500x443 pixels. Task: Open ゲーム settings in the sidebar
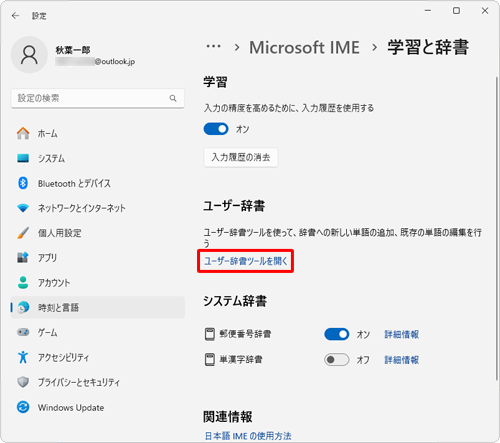pyautogui.click(x=97, y=332)
